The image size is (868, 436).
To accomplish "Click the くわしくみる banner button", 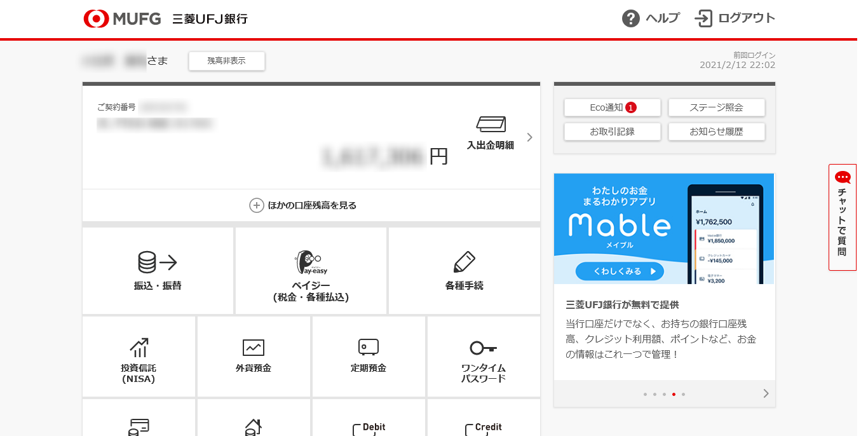I will (x=620, y=271).
